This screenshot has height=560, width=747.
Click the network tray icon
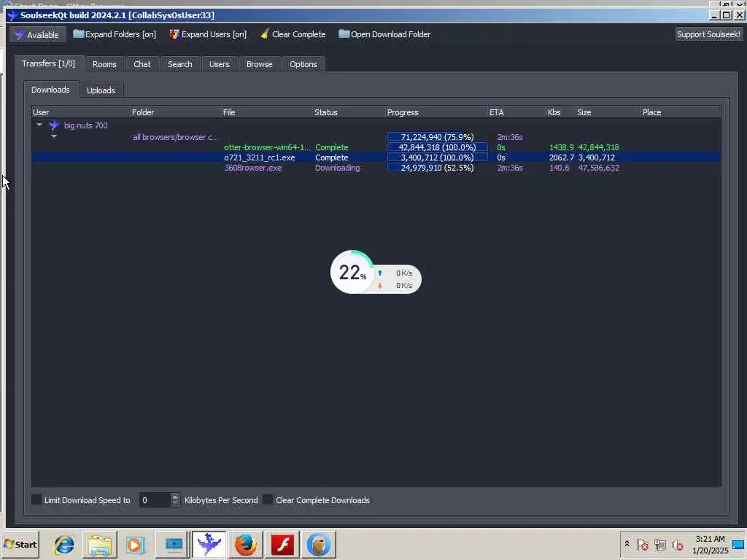pos(659,544)
